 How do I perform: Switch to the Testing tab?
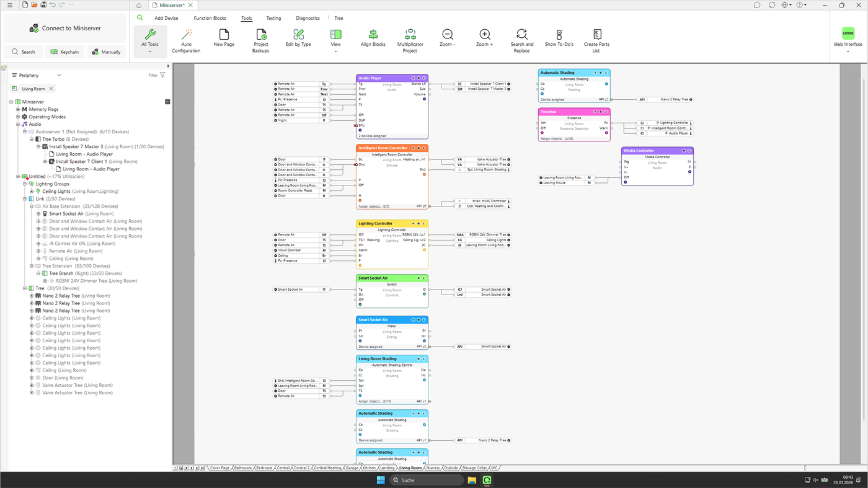tap(273, 18)
